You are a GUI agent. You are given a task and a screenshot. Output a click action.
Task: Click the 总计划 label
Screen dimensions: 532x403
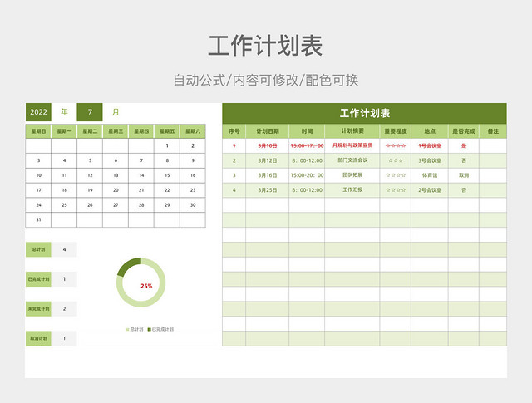tap(38, 249)
